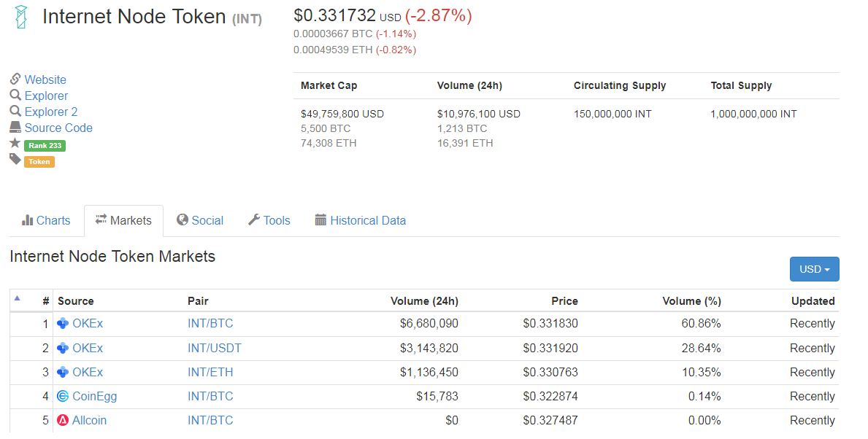
Task: Select the Social tab
Action: click(200, 220)
